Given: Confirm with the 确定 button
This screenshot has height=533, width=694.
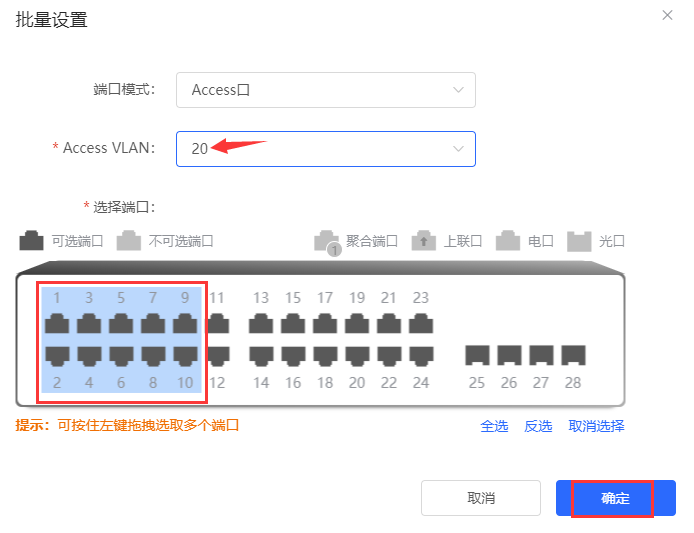Looking at the screenshot, I should point(616,498).
